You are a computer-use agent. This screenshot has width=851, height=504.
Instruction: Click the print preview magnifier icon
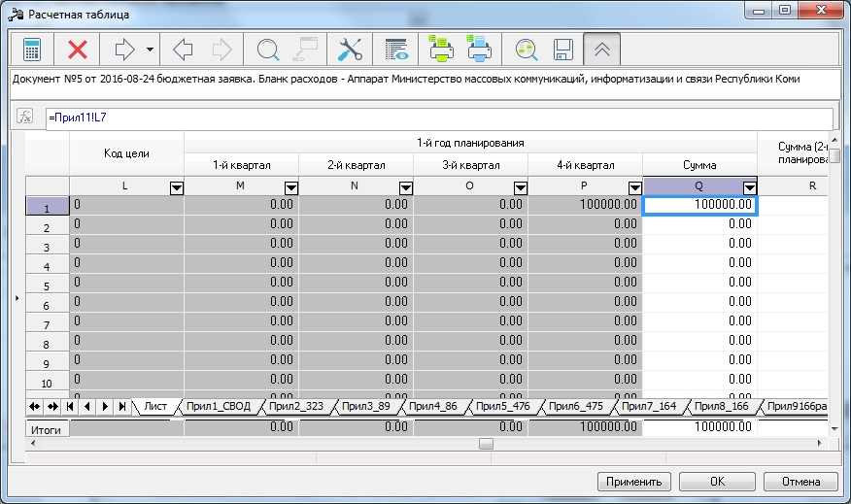pyautogui.click(x=526, y=50)
